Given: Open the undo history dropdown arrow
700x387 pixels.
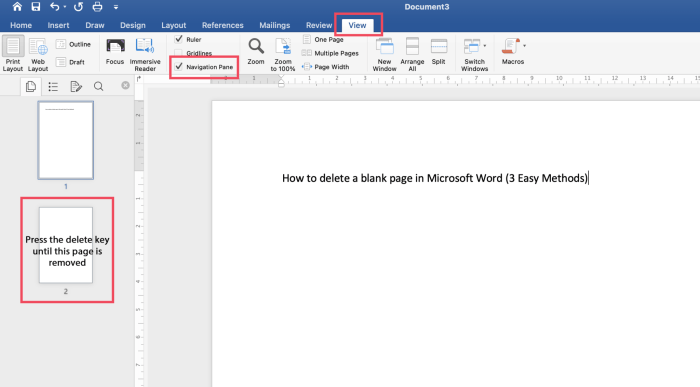Looking at the screenshot, I should click(65, 7).
